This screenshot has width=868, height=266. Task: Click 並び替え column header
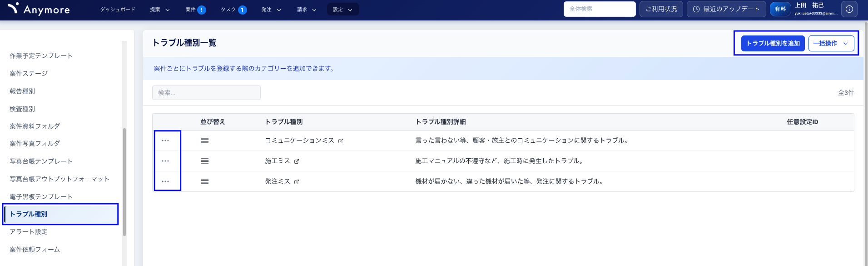213,122
